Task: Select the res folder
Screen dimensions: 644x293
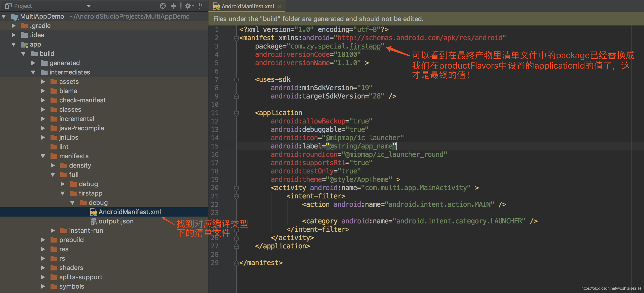Action: tap(64, 249)
